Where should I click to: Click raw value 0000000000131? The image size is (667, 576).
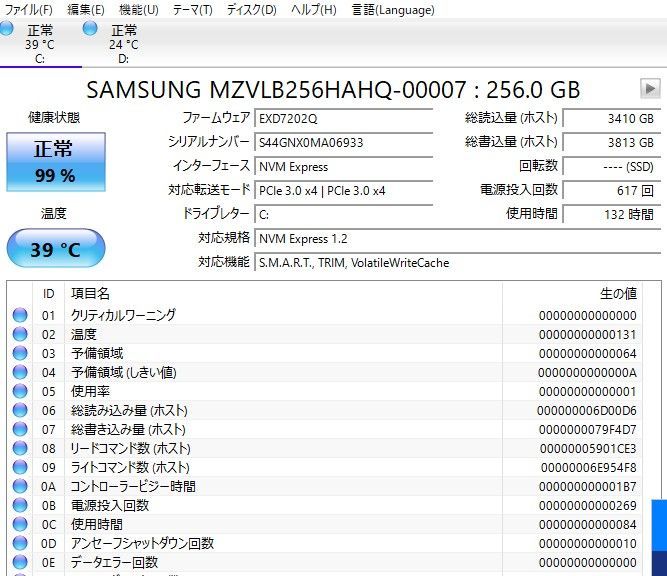click(588, 335)
